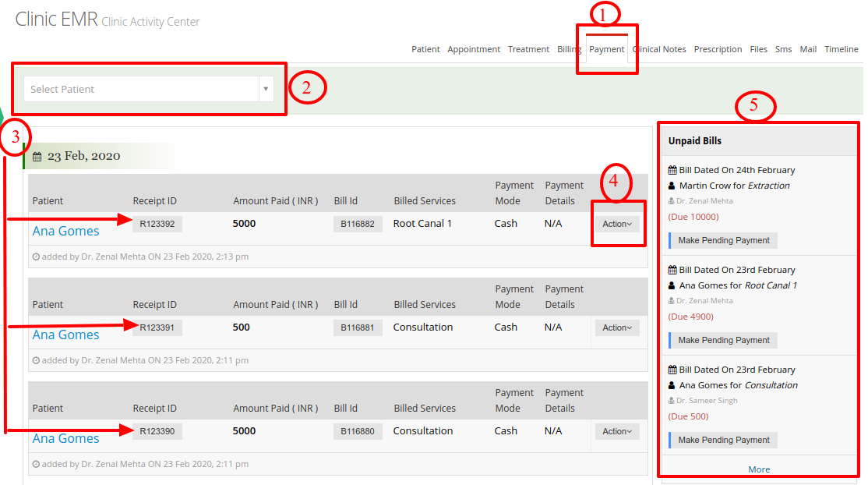The width and height of the screenshot is (868, 485).
Task: Click clock icon beside receipt R123390 added note
Action: [x=36, y=464]
